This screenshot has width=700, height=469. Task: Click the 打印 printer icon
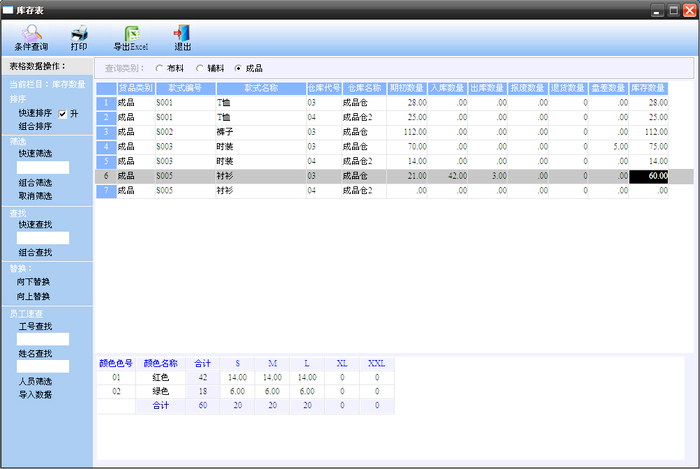79,33
